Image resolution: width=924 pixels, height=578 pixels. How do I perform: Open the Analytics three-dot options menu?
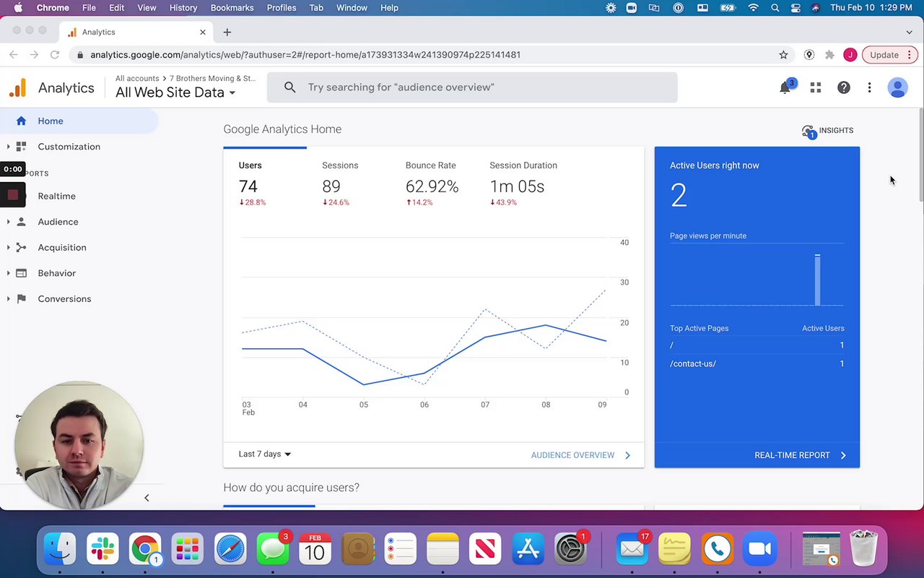[x=869, y=87]
